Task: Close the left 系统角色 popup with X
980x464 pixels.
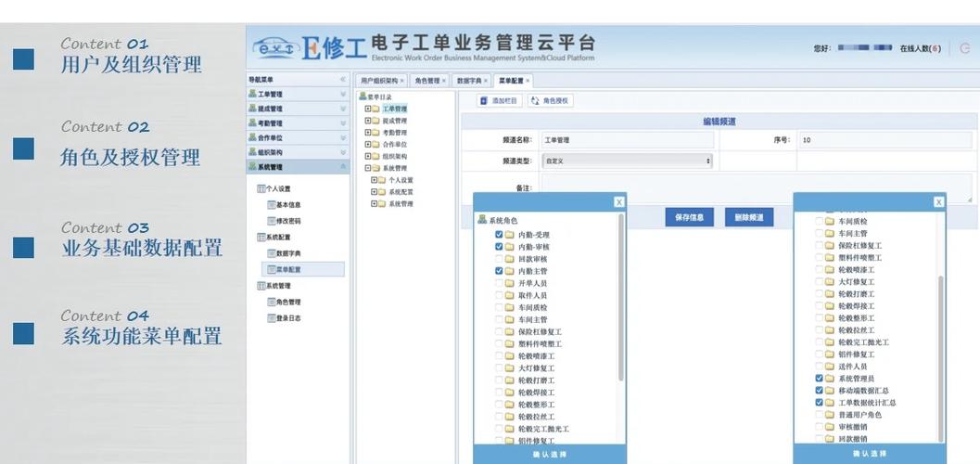Action: [618, 202]
